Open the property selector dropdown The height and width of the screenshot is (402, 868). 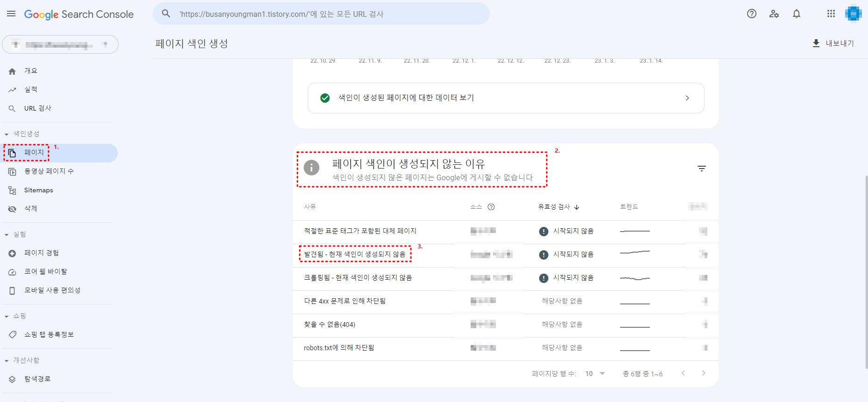click(60, 44)
